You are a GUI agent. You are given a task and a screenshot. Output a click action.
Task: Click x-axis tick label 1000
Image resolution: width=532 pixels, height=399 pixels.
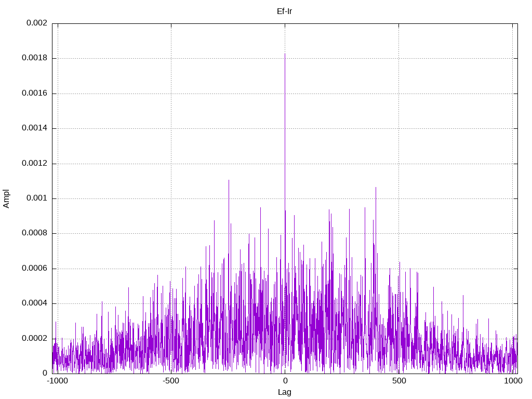513,381
